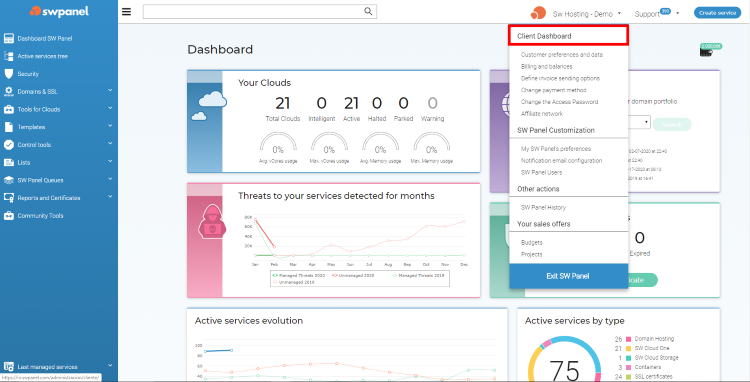
Task: Open the Support dropdown menu
Action: pyautogui.click(x=657, y=14)
